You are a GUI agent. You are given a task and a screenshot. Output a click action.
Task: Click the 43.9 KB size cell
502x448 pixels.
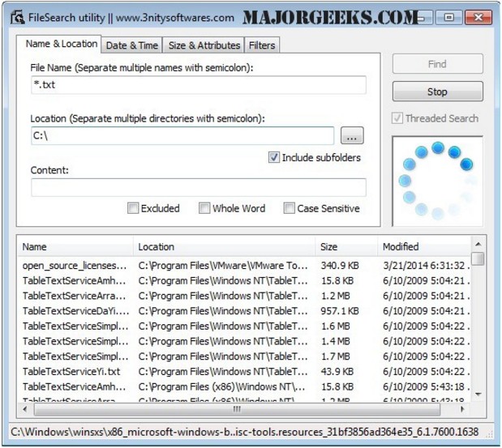click(337, 371)
